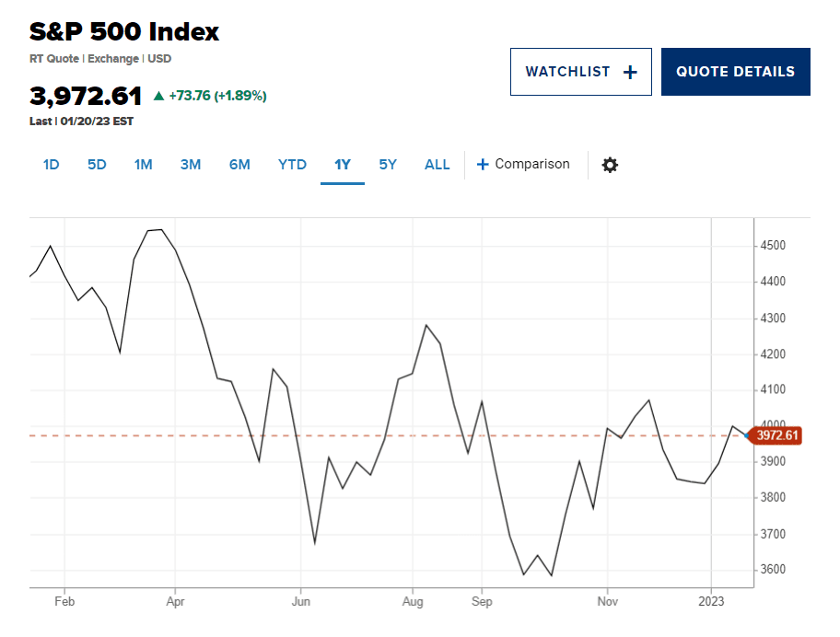Click the Aug label on the x-axis
This screenshot has width=840, height=637.
pyautogui.click(x=413, y=602)
